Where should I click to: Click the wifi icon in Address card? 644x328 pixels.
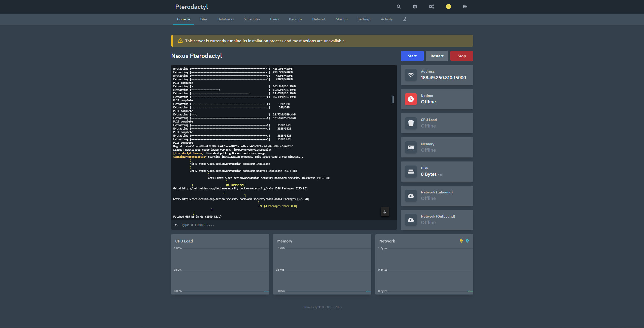pyautogui.click(x=411, y=75)
